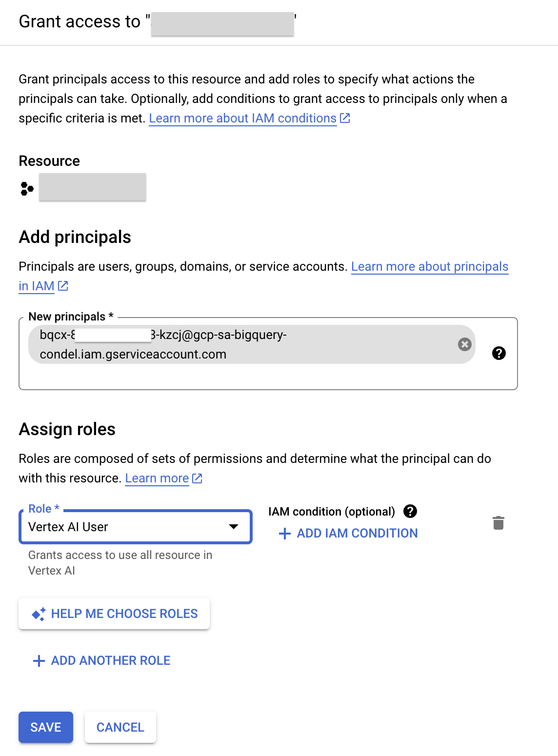Open Learn more about principals link
Image resolution: width=558 pixels, height=756 pixels.
click(x=429, y=267)
